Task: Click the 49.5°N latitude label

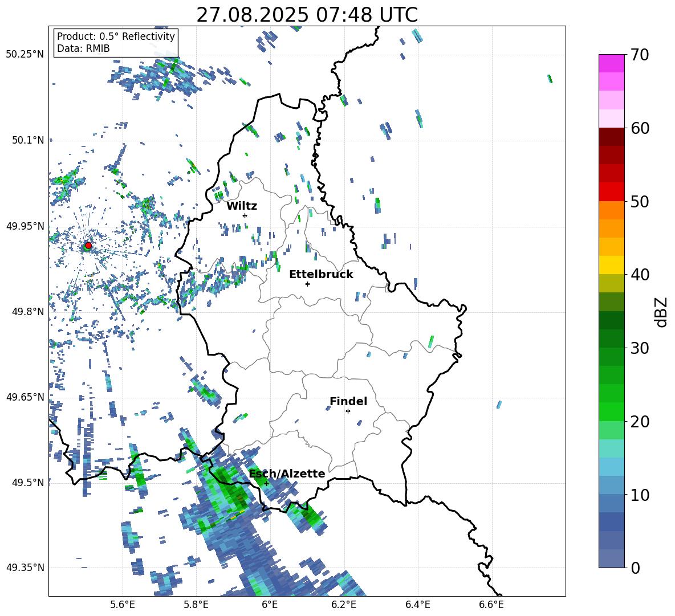Action: coord(28,482)
